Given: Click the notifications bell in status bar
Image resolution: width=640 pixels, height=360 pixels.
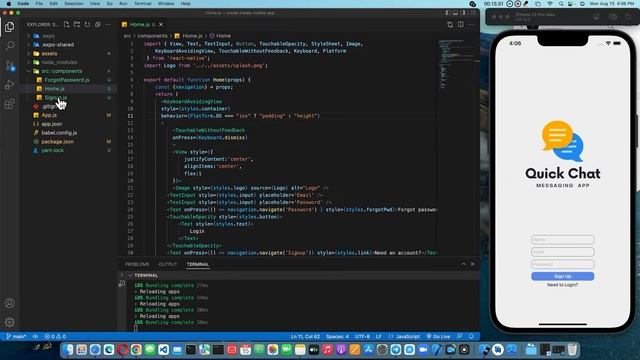Looking at the screenshot, I should (471, 336).
